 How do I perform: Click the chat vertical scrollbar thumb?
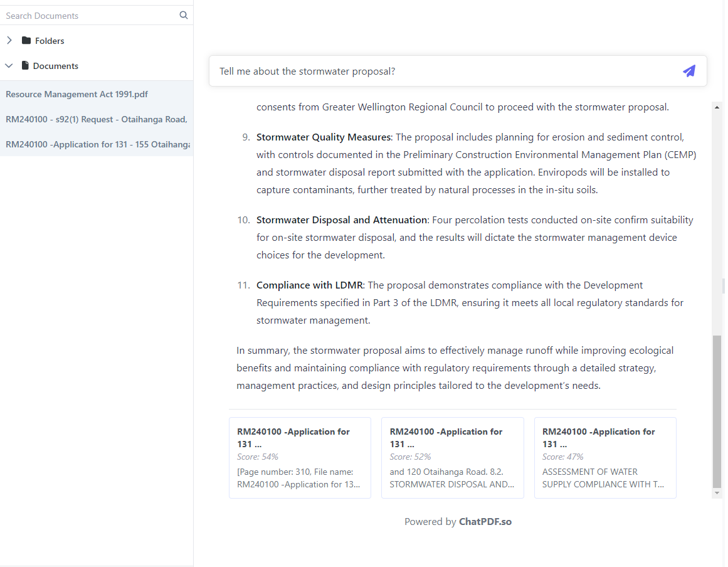(x=717, y=411)
